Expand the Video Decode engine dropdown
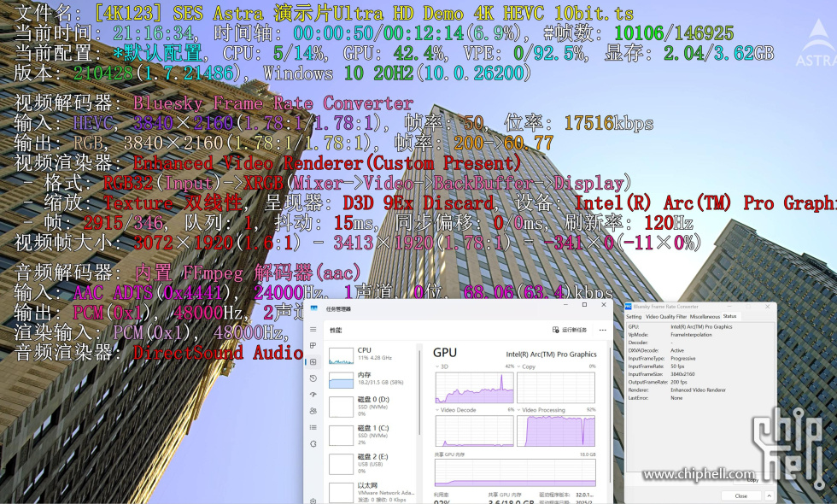Image resolution: width=837 pixels, height=504 pixels. point(437,410)
